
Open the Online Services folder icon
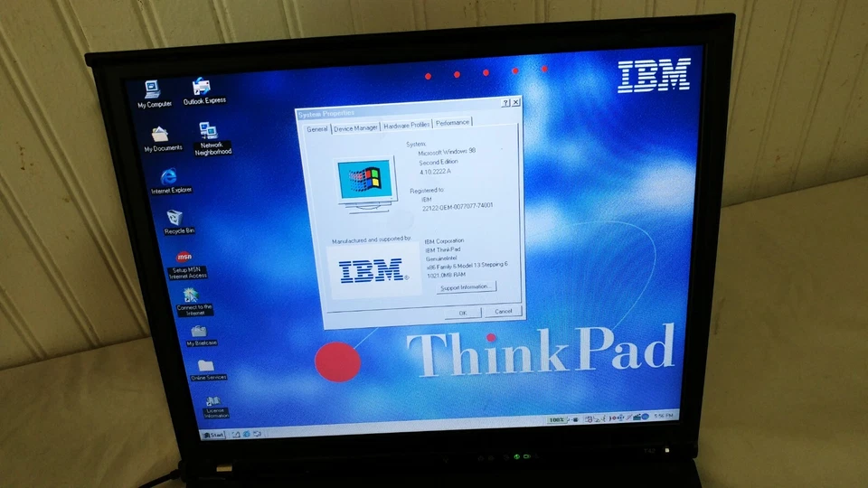[x=207, y=371]
